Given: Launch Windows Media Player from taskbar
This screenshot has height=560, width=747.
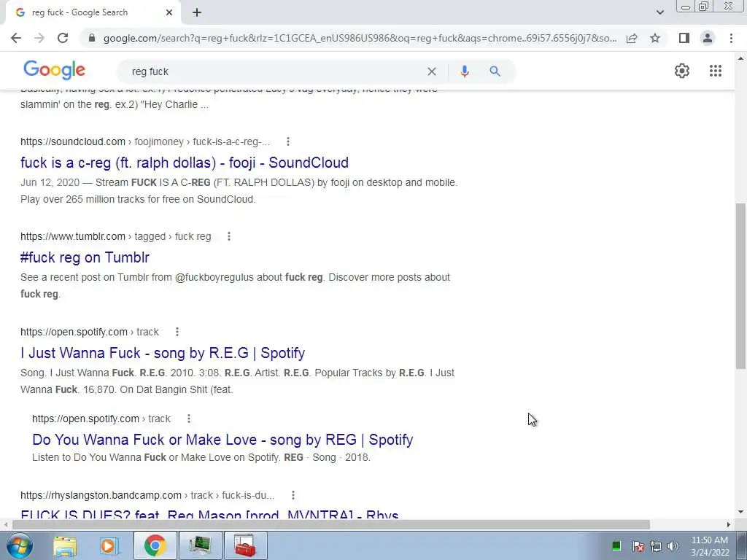Looking at the screenshot, I should [109, 545].
